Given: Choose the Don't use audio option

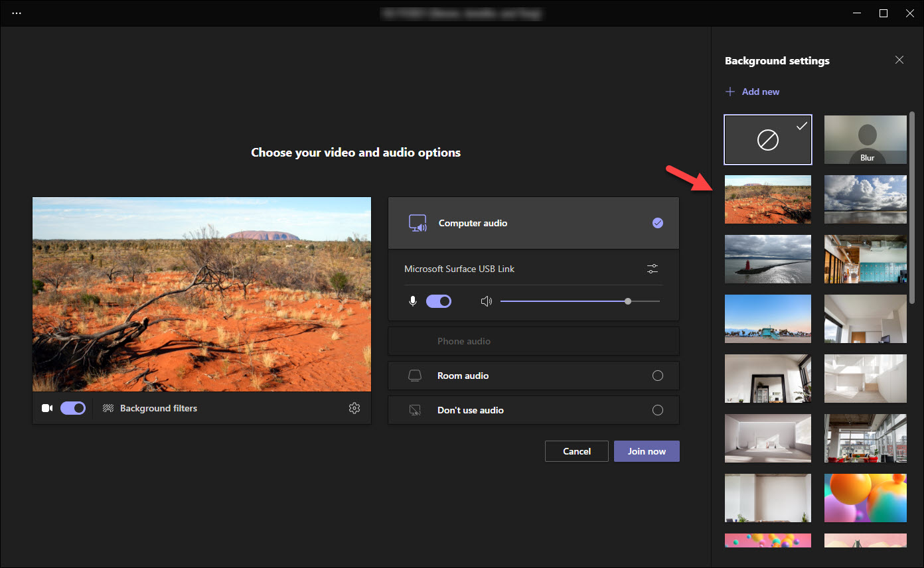Looking at the screenshot, I should tap(657, 410).
